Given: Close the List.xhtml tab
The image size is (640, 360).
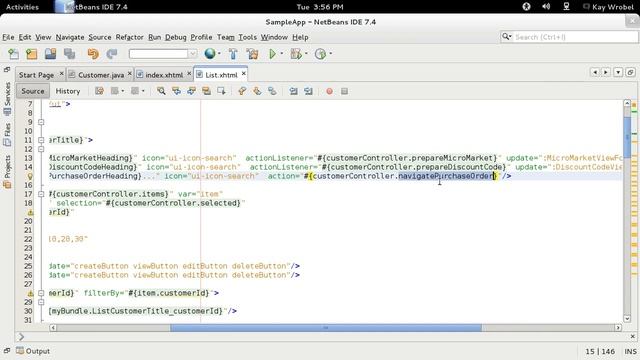Looking at the screenshot, I should (244, 73).
